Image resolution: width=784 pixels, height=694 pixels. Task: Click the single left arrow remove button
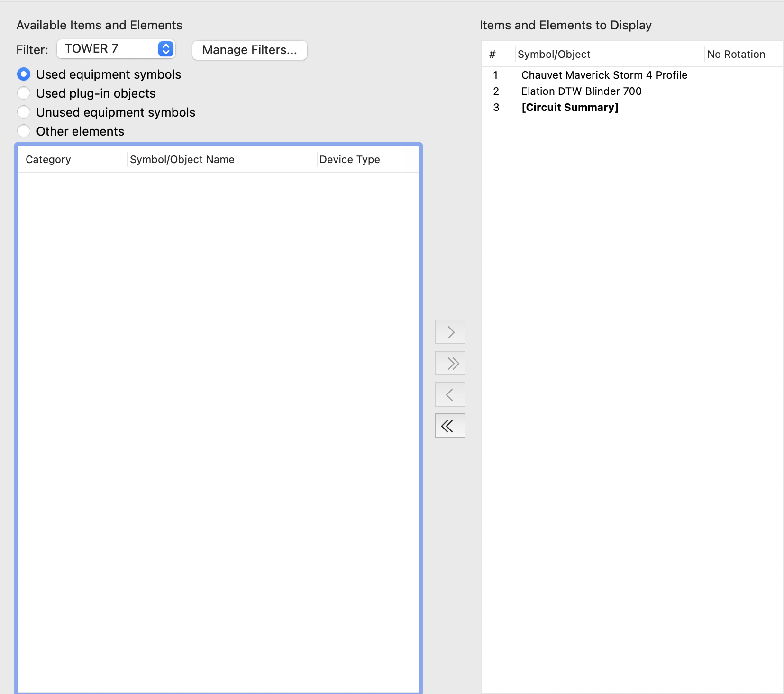(450, 394)
